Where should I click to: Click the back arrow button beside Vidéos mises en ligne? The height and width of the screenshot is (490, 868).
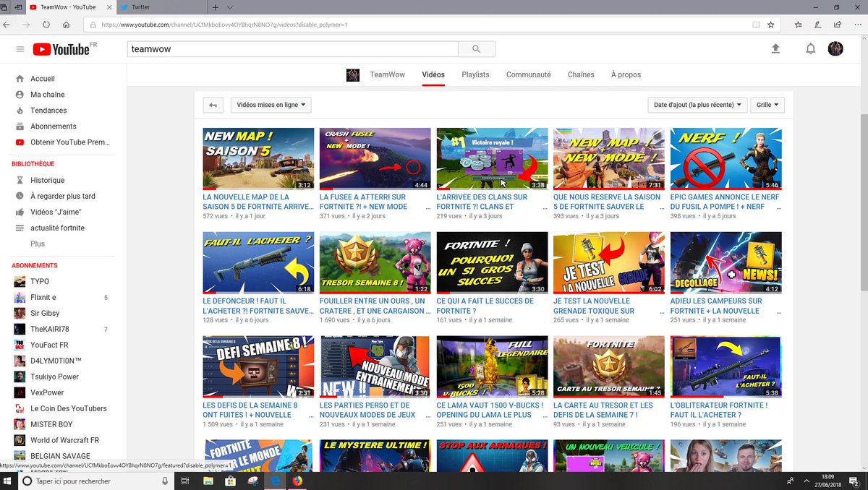click(213, 105)
